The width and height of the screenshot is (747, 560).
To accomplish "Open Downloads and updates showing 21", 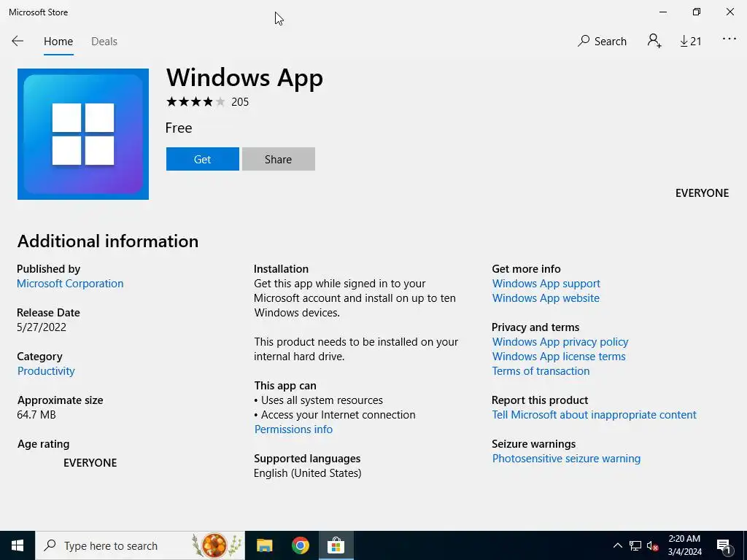I will pos(690,42).
